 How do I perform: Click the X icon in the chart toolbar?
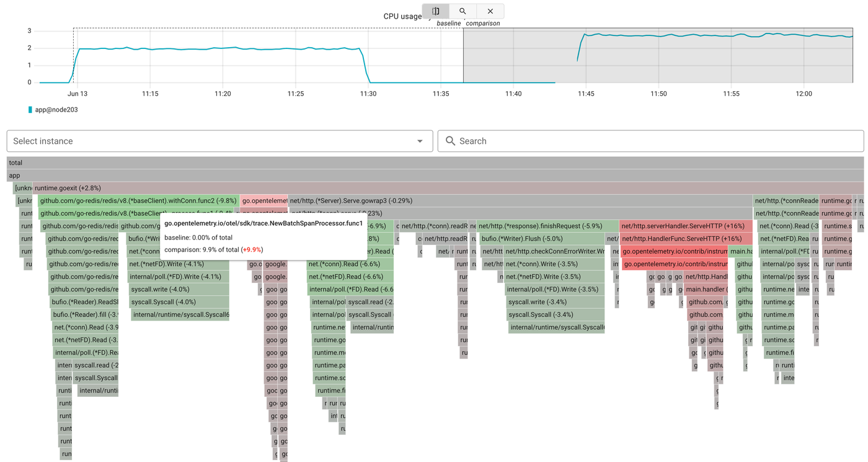click(x=490, y=11)
